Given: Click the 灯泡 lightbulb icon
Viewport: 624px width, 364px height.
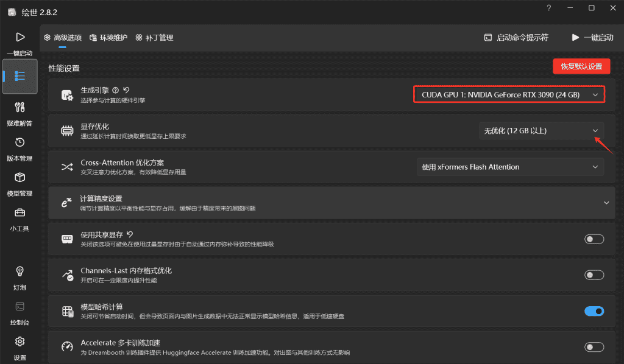Looking at the screenshot, I should [19, 276].
